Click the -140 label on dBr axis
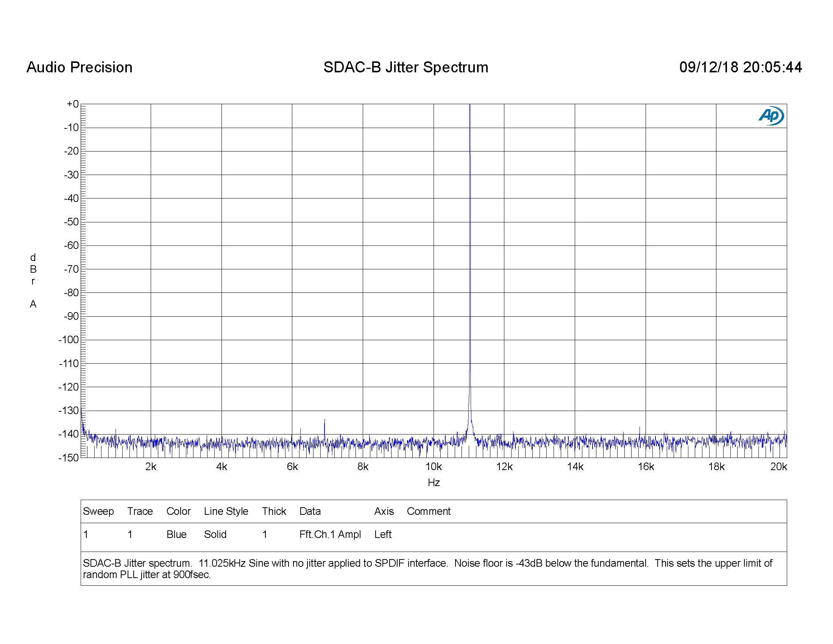Screen dimensions: 833x644 (69, 434)
